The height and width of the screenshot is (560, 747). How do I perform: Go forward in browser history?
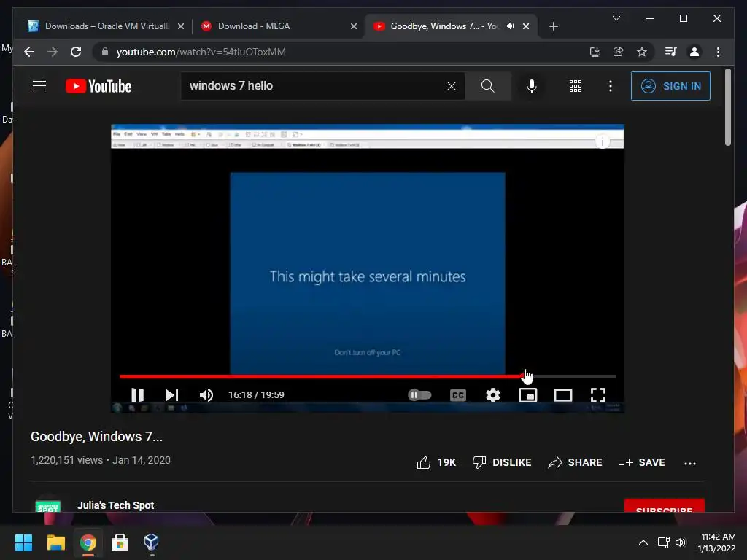(x=53, y=52)
